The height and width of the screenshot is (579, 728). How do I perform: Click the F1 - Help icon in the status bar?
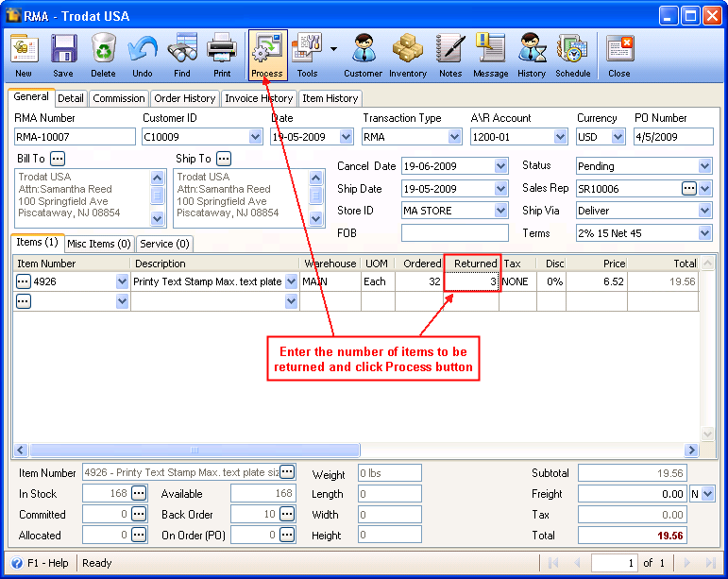(x=17, y=563)
